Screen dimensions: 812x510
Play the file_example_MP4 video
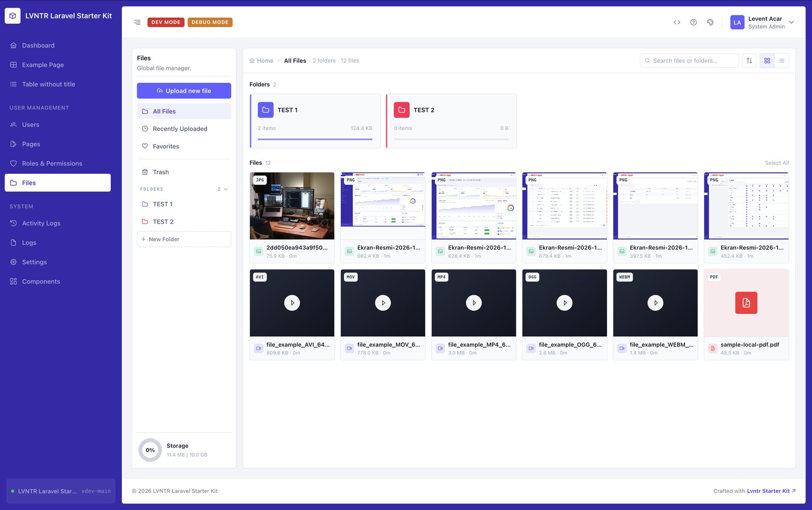click(473, 303)
